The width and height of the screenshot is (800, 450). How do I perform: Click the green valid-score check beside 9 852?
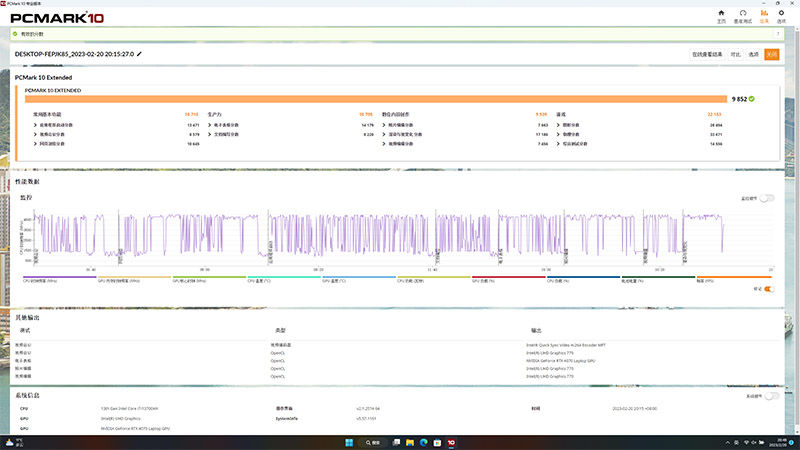coord(752,99)
